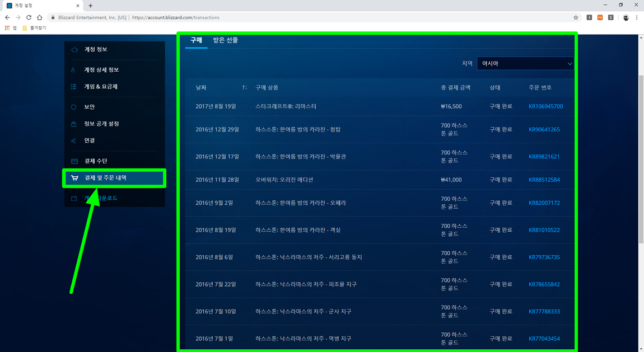
Task: Click the home icon beside 계정 정보
Action: tap(74, 50)
